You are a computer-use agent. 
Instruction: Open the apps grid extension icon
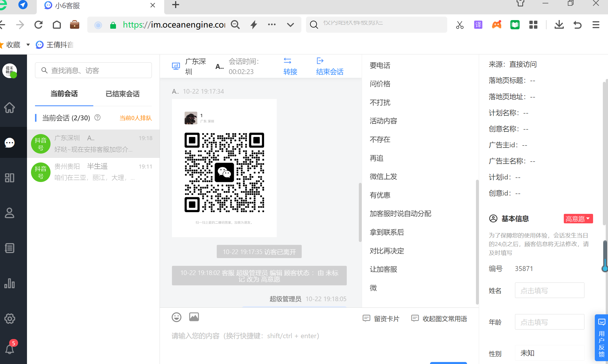click(x=533, y=25)
